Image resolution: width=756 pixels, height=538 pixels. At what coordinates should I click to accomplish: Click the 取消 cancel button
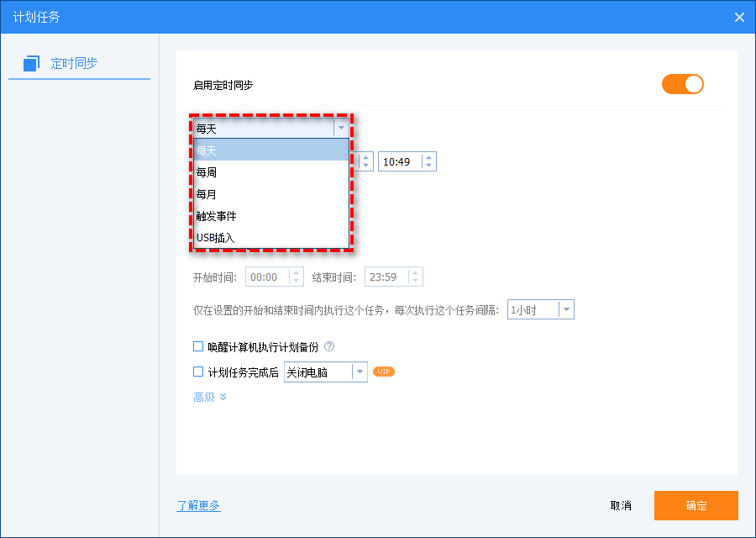[x=621, y=505]
